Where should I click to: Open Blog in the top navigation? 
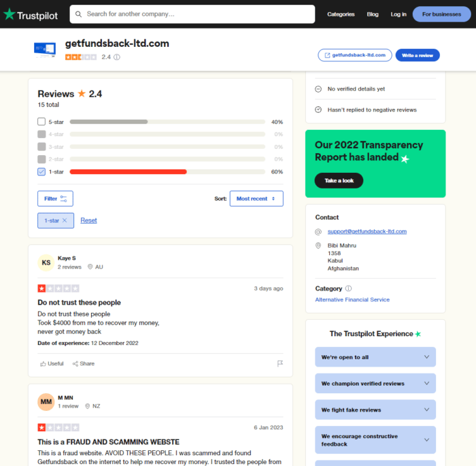click(373, 14)
